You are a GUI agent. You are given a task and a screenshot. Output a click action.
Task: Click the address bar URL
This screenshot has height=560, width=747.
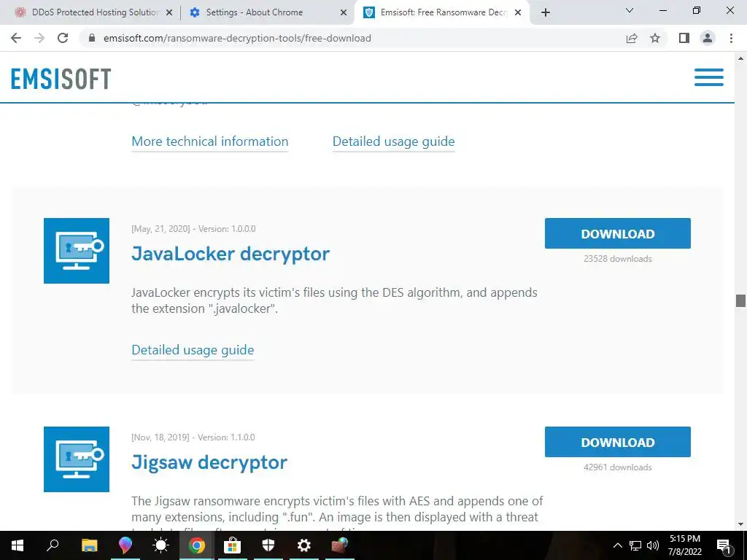237,38
